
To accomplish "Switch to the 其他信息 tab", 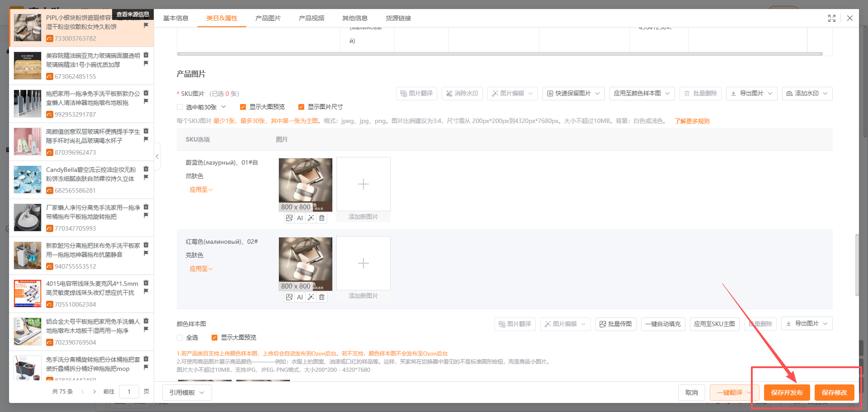I will [355, 18].
